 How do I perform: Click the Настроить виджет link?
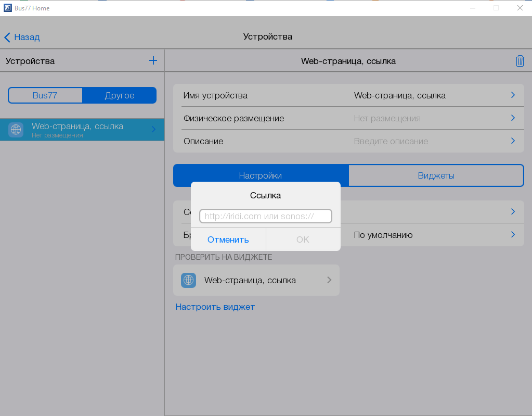tap(215, 307)
